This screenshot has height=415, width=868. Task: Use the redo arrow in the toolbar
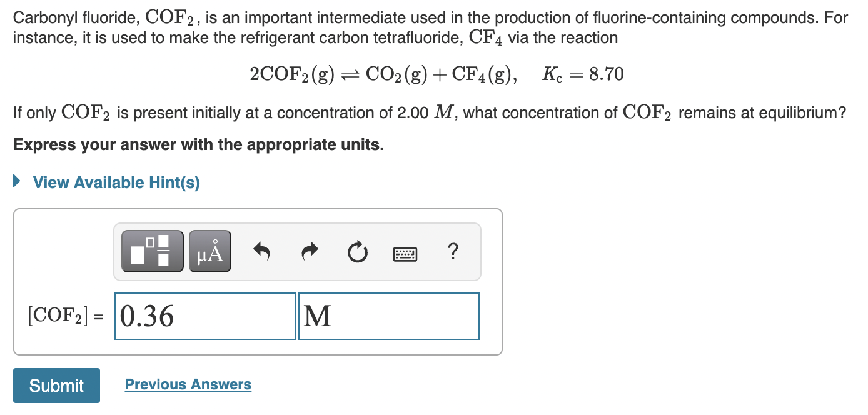pos(309,251)
